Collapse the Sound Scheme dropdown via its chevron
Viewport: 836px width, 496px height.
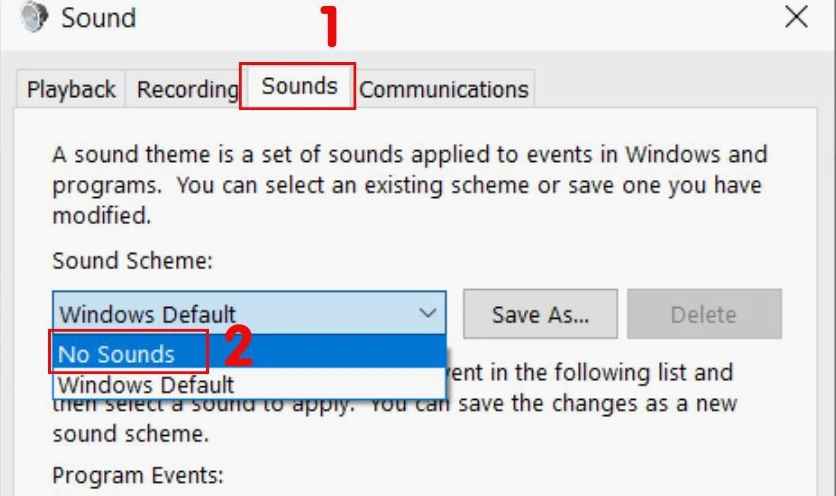(428, 314)
